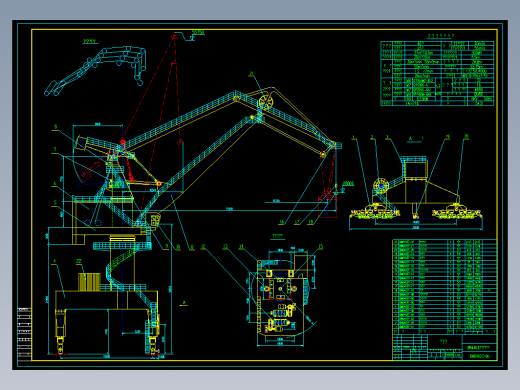Click callout number 18 label
The image size is (520, 390).
tap(310, 222)
